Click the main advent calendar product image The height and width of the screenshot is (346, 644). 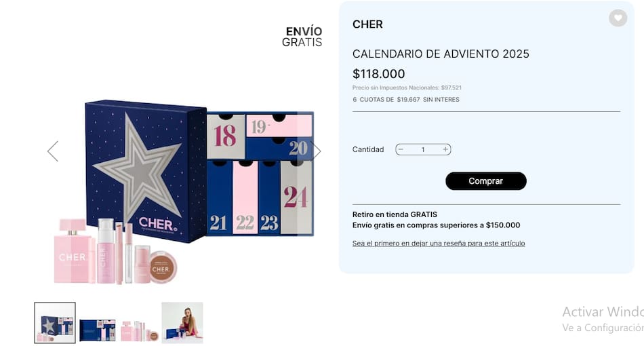pyautogui.click(x=184, y=191)
